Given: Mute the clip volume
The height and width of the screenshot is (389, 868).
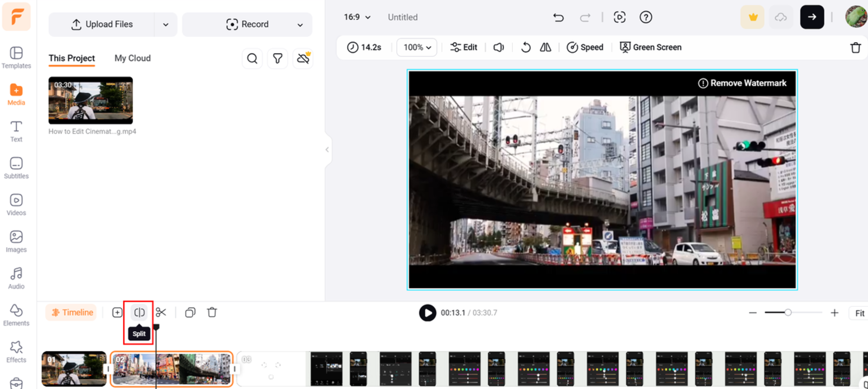Looking at the screenshot, I should point(498,47).
